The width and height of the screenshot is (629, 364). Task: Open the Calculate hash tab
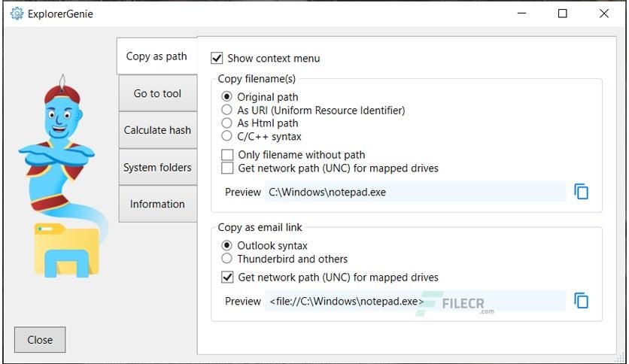coord(158,130)
